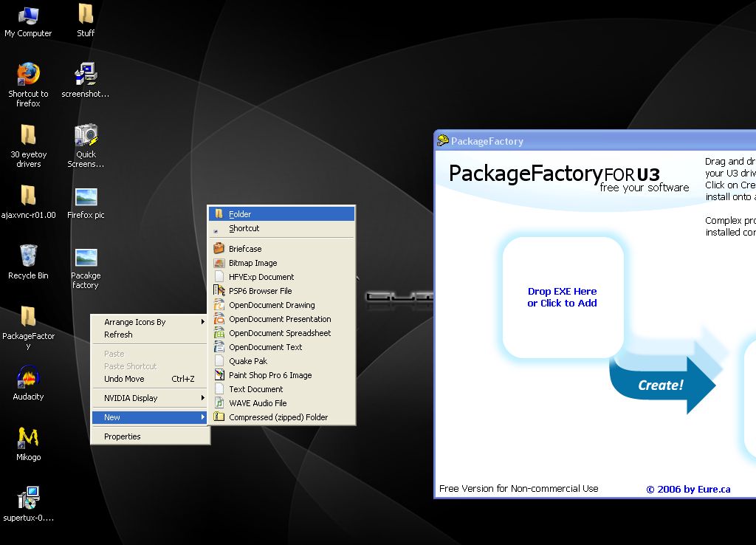Create a new OpenDocument Text
The width and height of the screenshot is (756, 545).
coord(282,347)
